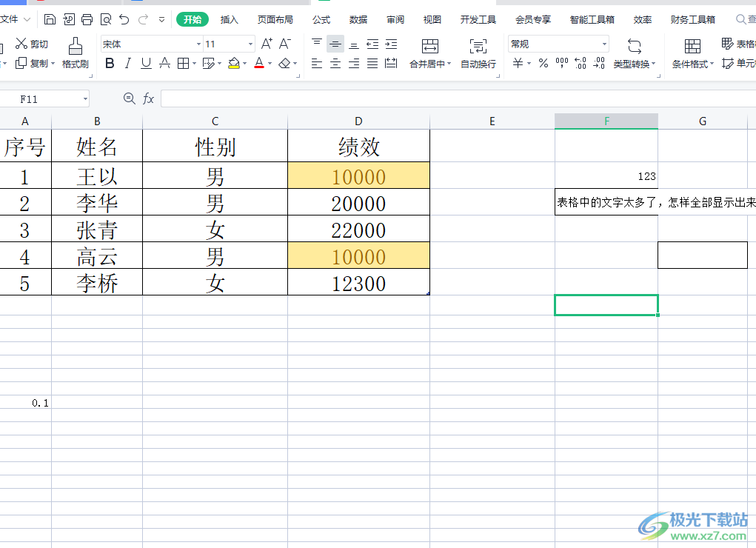756x548 pixels.
Task: Toggle middle vertical alignment
Action: tap(335, 44)
